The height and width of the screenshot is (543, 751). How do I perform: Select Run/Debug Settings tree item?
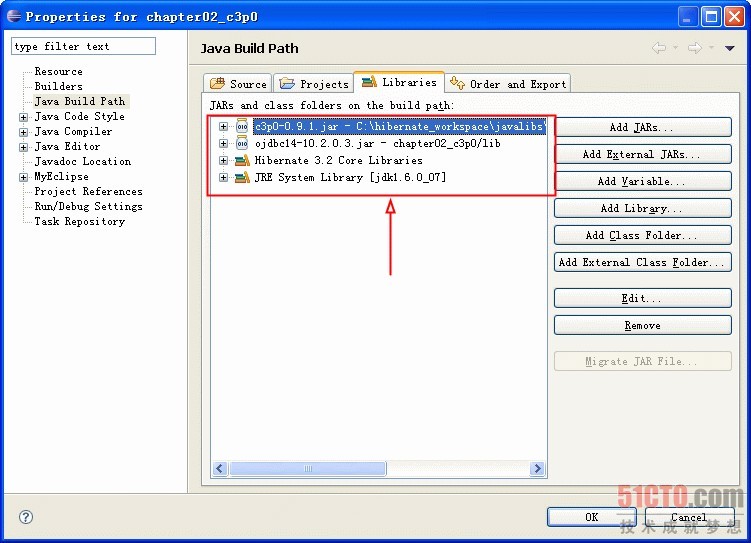pos(89,206)
